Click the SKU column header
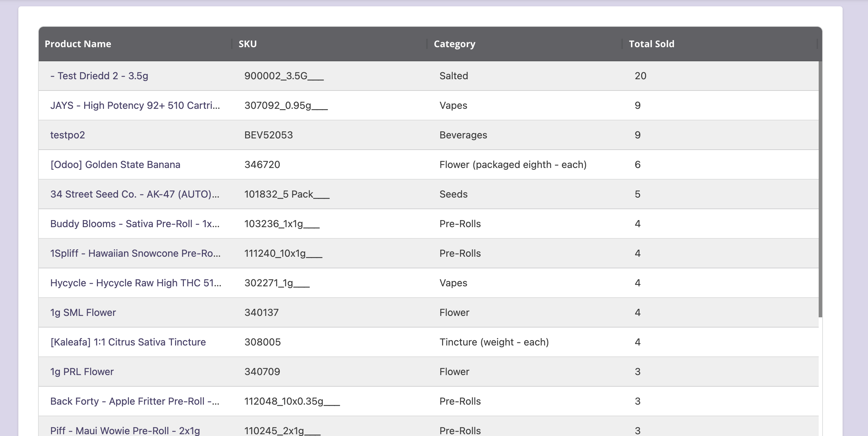The height and width of the screenshot is (436, 868). (x=247, y=44)
